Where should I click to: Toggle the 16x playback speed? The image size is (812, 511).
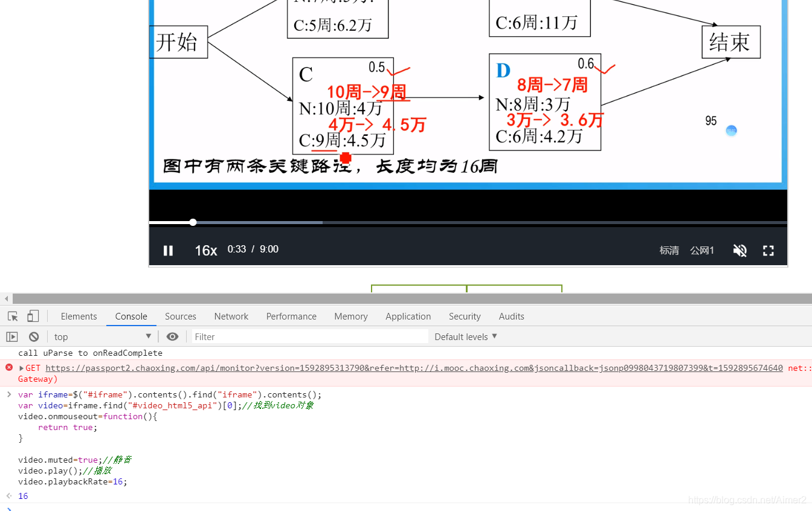click(x=205, y=250)
